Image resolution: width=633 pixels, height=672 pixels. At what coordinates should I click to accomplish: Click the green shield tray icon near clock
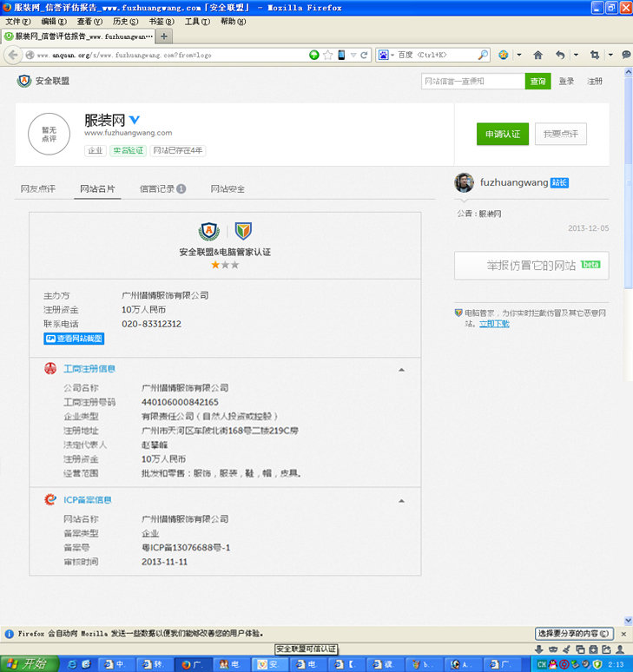(x=597, y=664)
